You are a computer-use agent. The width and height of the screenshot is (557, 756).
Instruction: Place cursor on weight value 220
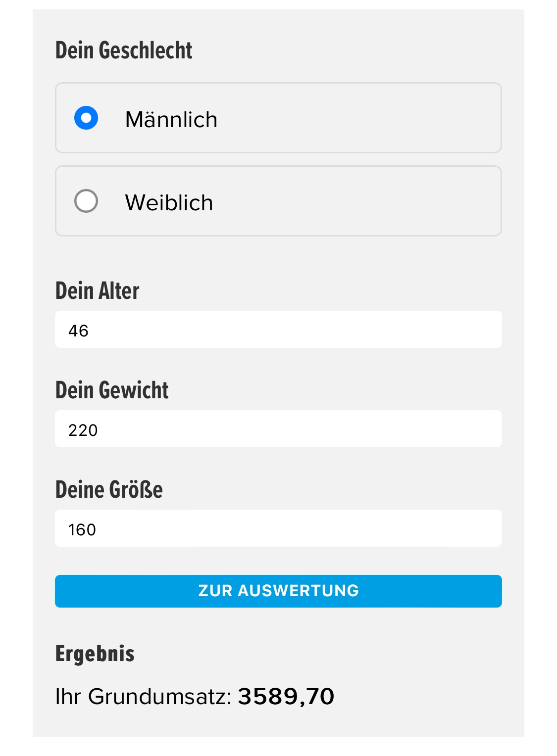click(x=83, y=430)
